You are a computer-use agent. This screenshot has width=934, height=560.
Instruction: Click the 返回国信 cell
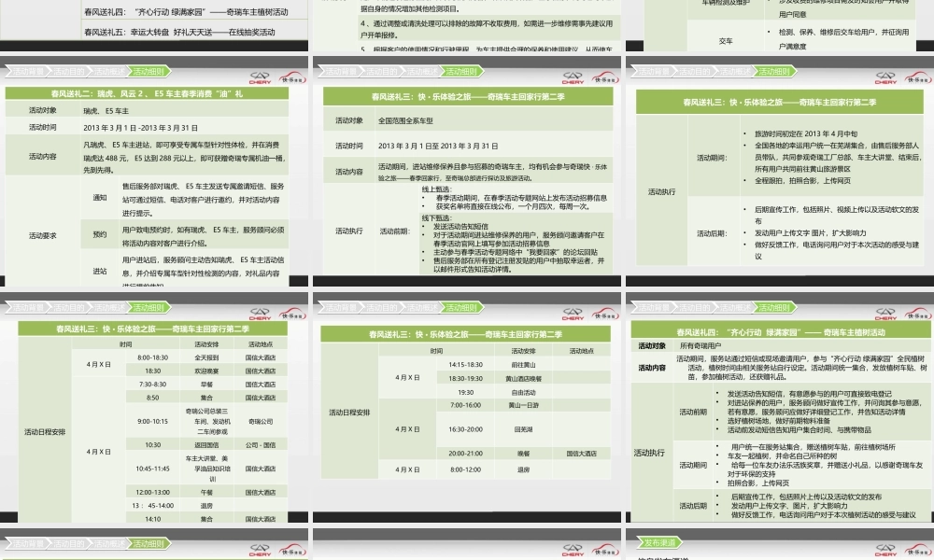coord(206,445)
